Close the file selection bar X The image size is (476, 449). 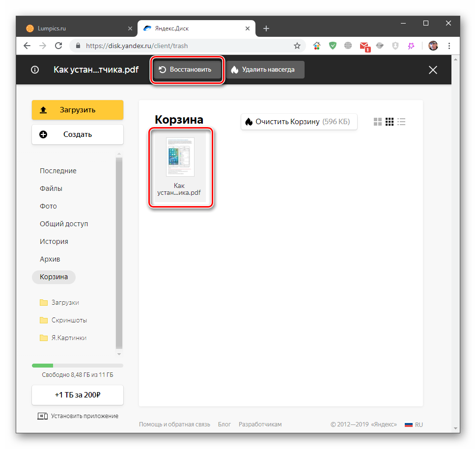[x=433, y=70]
